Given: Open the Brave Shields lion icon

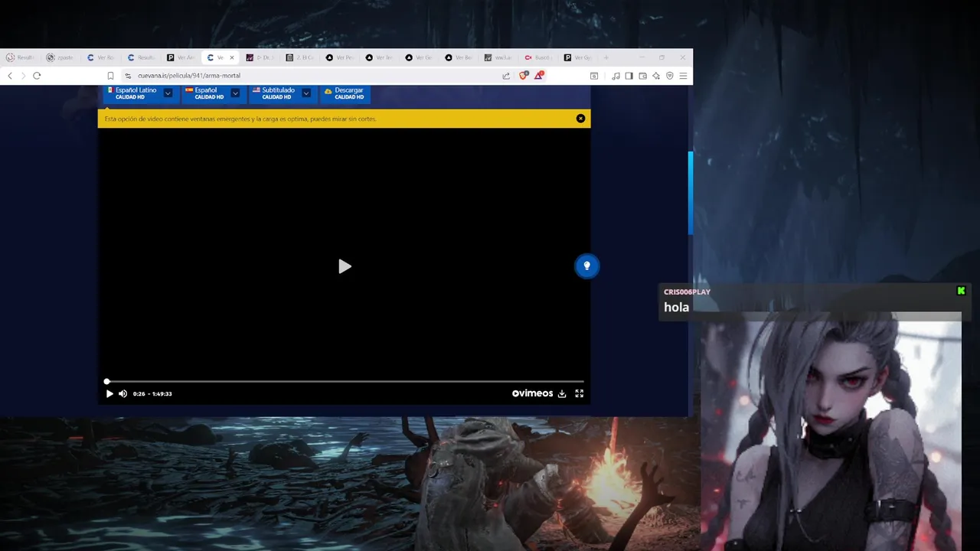Looking at the screenshot, I should click(x=525, y=75).
